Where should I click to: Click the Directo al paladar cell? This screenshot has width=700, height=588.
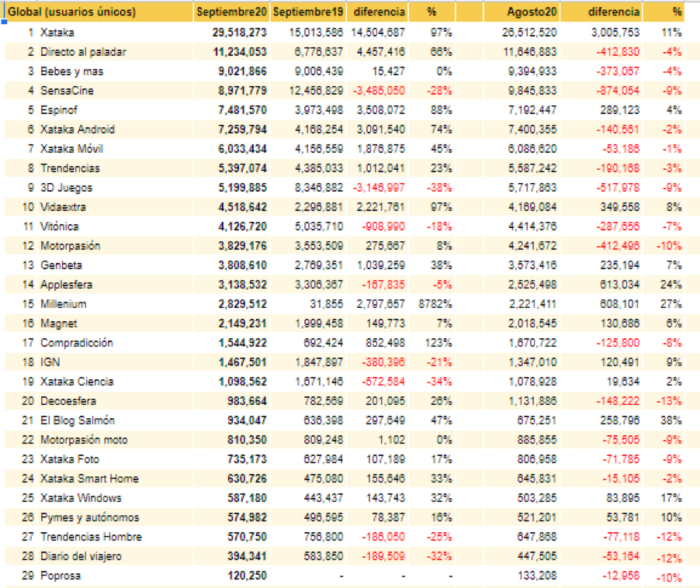(x=83, y=52)
